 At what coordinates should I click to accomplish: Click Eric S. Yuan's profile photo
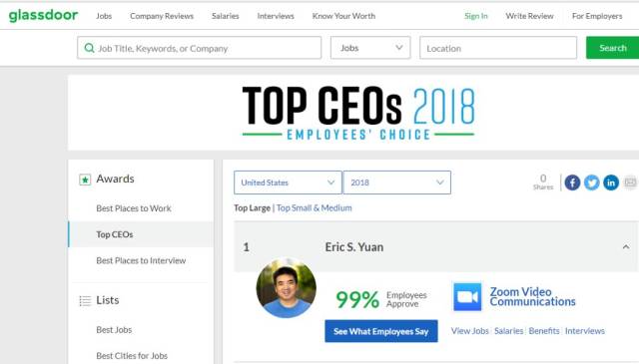tap(287, 288)
